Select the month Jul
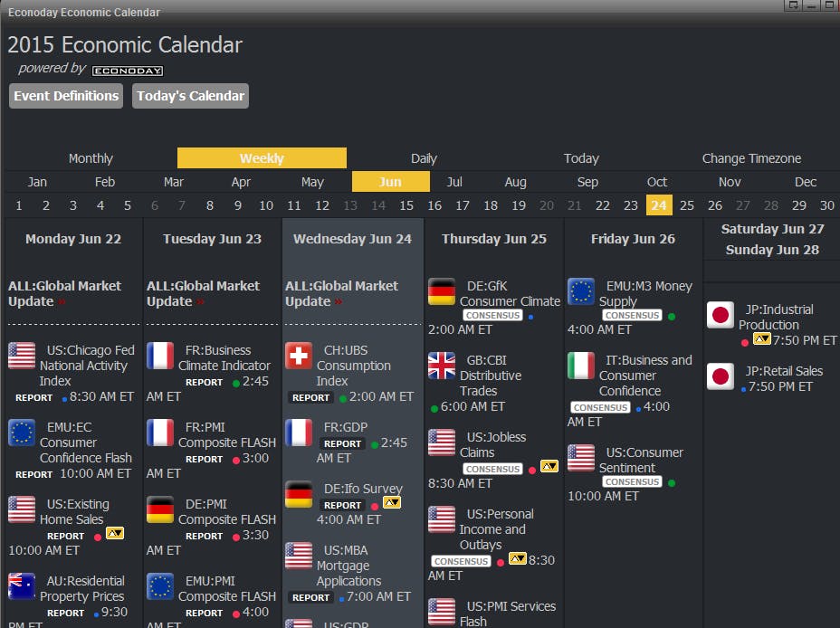840x628 pixels. [454, 182]
